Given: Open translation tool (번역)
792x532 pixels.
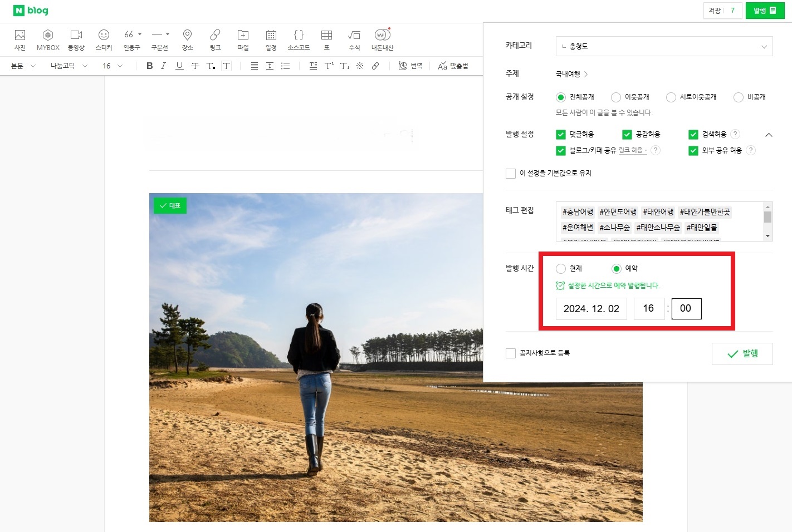Looking at the screenshot, I should click(x=410, y=66).
